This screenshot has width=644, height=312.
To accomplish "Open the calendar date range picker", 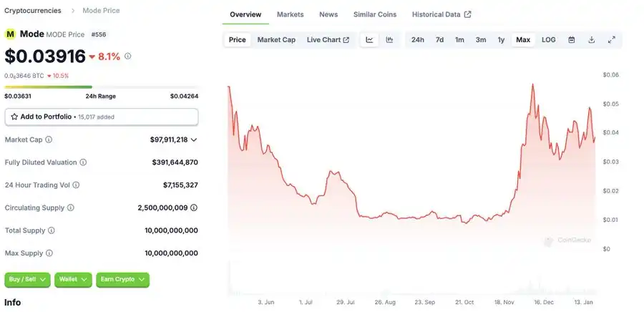I will [x=572, y=40].
